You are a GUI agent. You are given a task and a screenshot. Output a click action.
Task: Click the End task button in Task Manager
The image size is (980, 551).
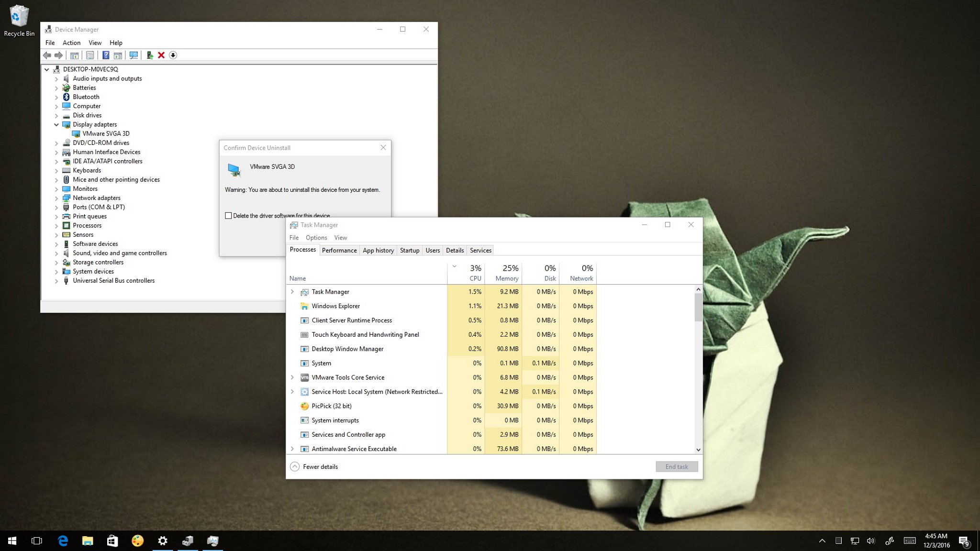(x=677, y=466)
